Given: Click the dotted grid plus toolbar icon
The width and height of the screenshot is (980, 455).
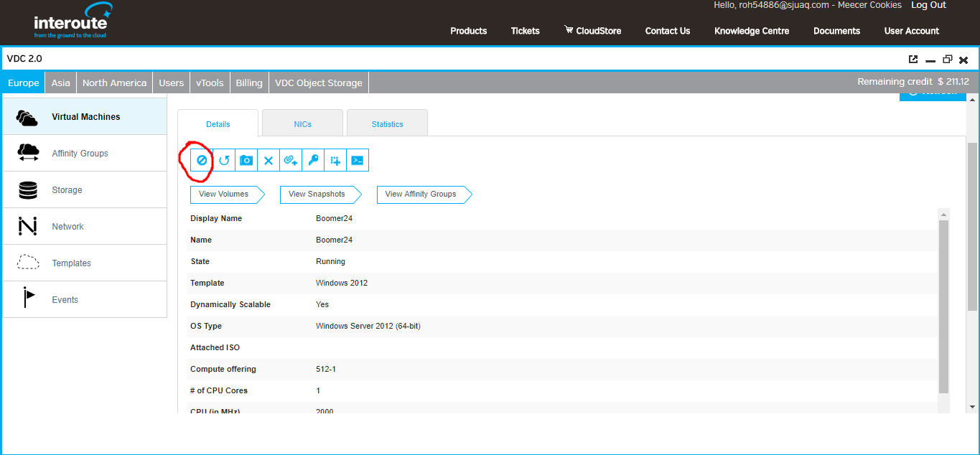Looking at the screenshot, I should [x=335, y=161].
